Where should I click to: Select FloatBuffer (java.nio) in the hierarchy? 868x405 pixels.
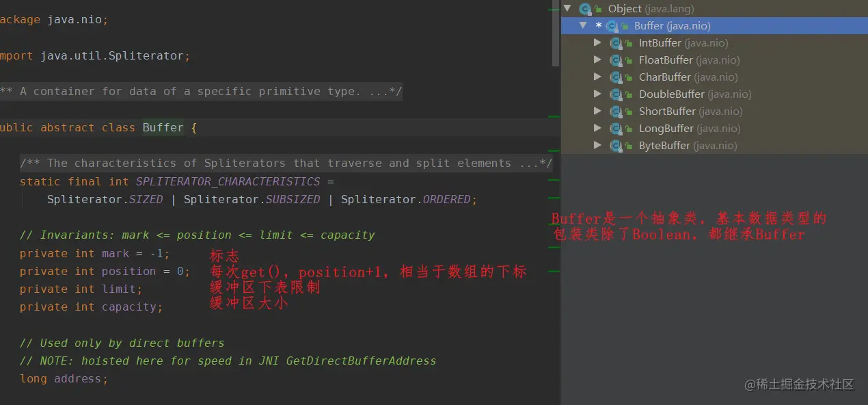(714, 60)
